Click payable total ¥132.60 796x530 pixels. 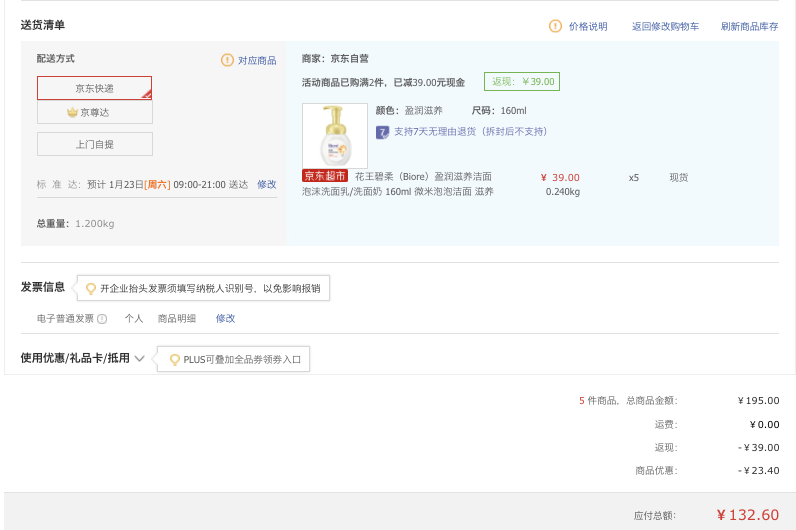pos(748,515)
